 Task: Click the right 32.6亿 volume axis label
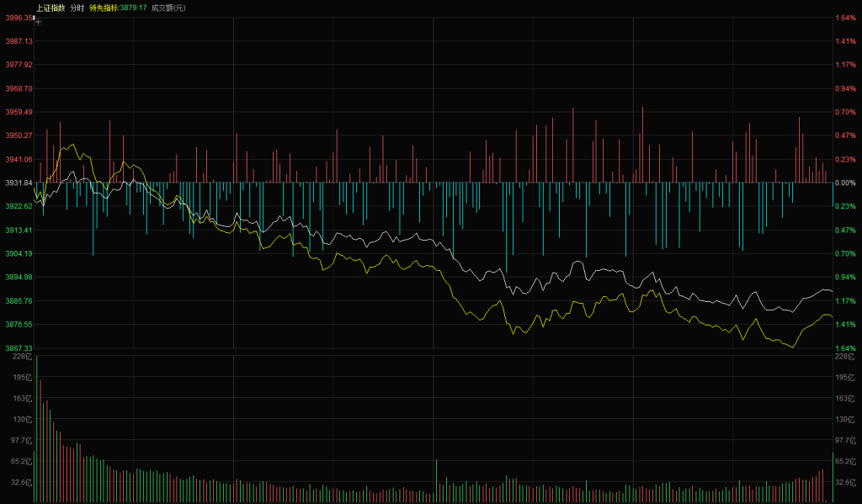coord(844,483)
